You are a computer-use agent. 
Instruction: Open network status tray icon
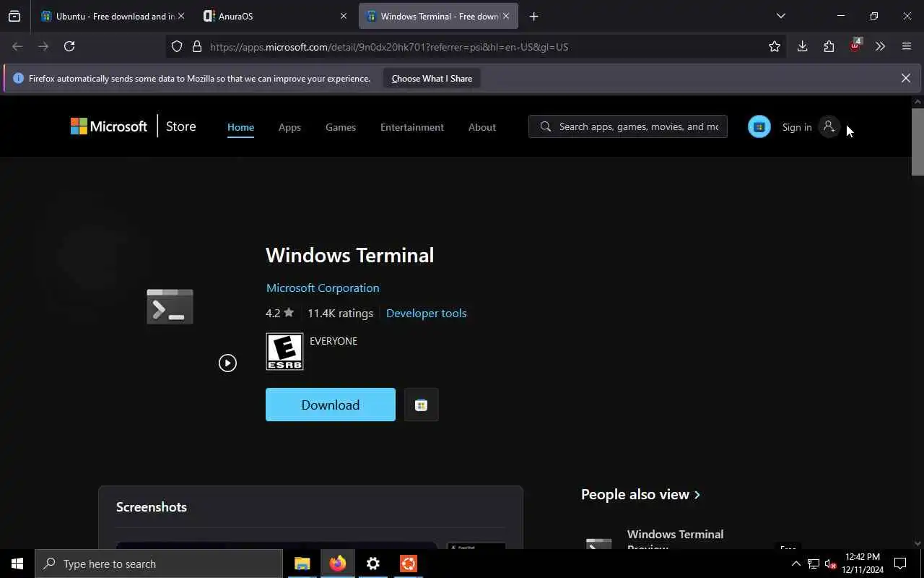[x=814, y=564]
